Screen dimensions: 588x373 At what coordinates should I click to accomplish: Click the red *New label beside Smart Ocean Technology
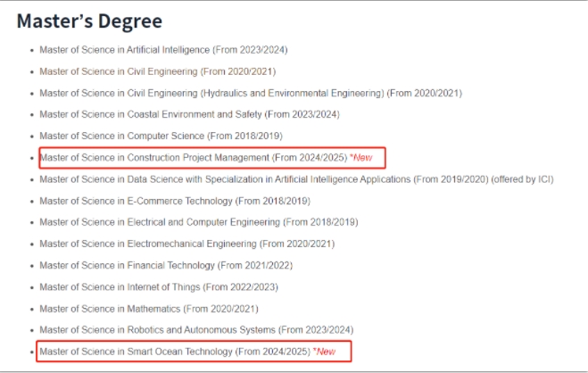click(x=325, y=352)
